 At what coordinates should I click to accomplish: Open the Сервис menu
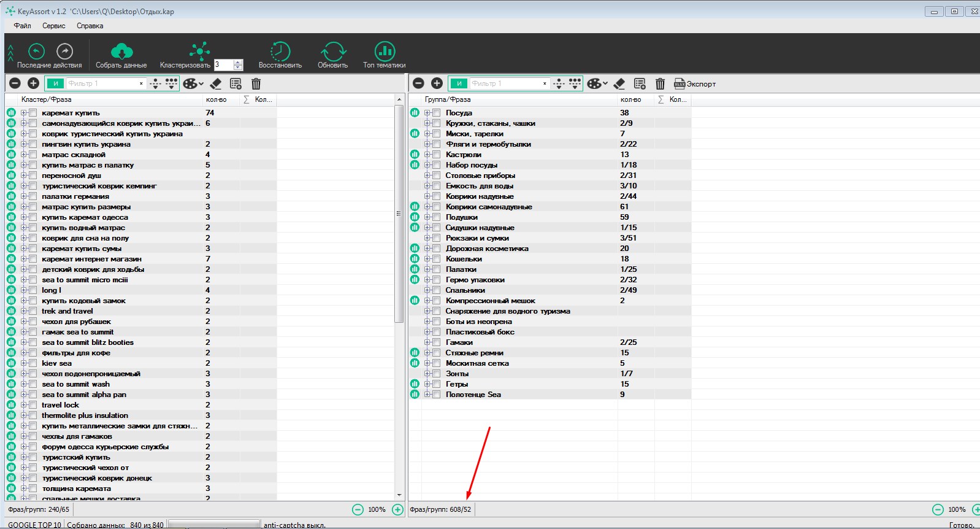click(x=54, y=26)
